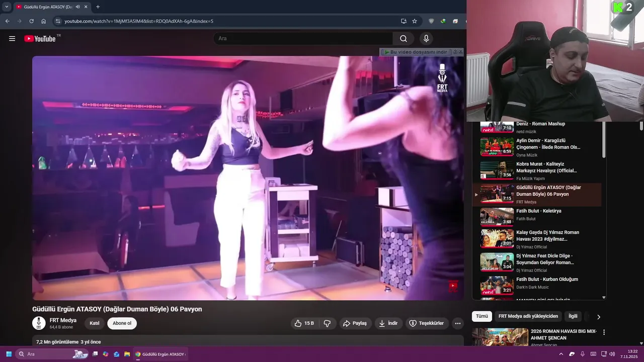Open the YouTube hamburger guide menu

(x=12, y=38)
